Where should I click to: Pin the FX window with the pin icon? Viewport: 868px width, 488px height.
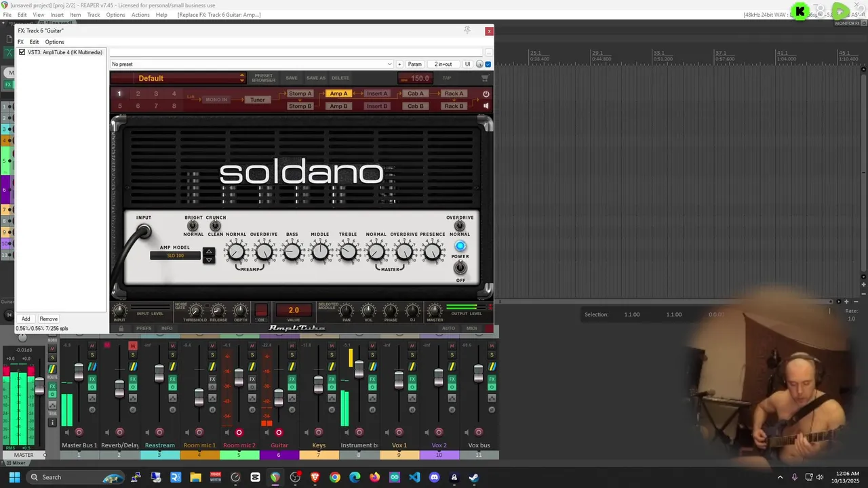467,30
